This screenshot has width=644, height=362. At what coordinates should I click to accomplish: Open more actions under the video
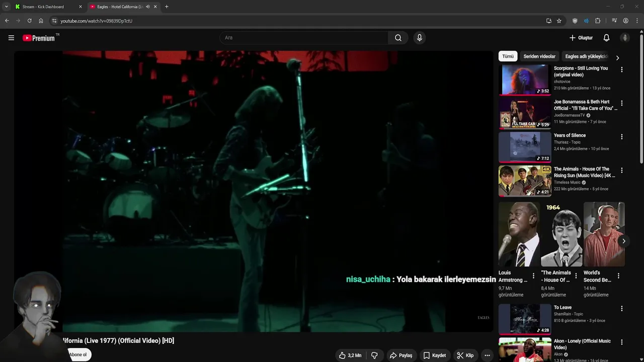tap(487, 355)
